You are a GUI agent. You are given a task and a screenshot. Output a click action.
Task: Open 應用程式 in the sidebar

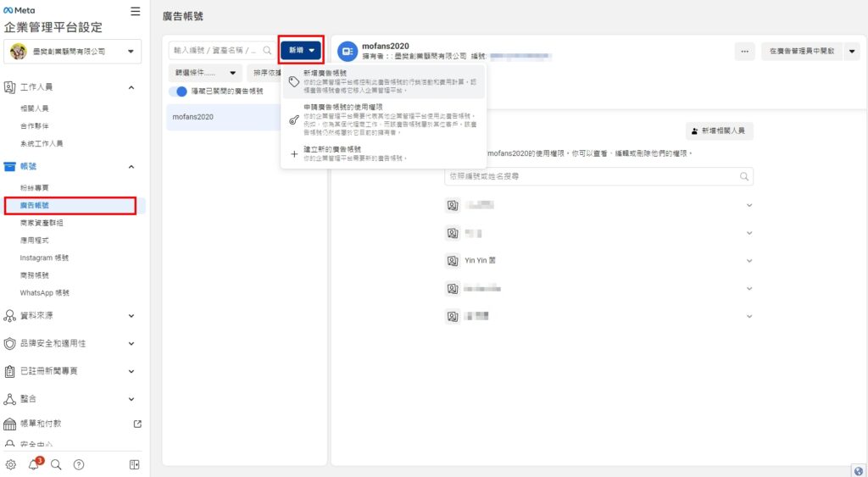coord(34,241)
